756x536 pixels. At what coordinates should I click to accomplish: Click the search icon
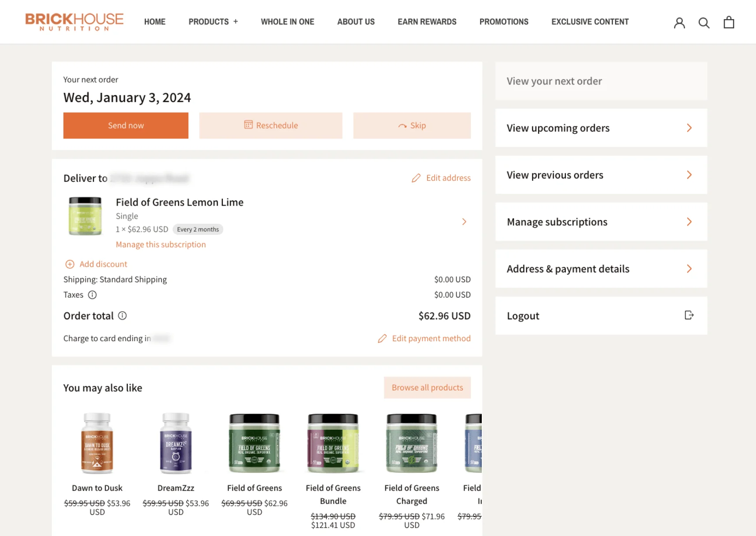tap(704, 22)
